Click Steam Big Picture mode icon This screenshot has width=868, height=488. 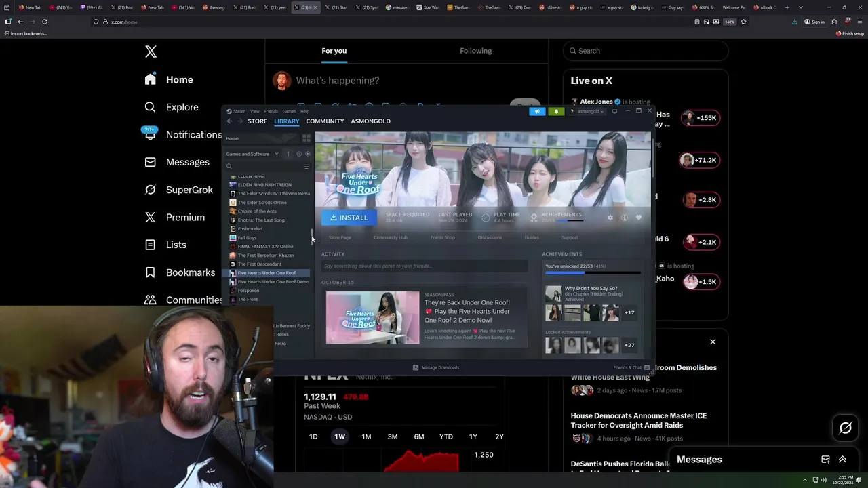(x=614, y=111)
